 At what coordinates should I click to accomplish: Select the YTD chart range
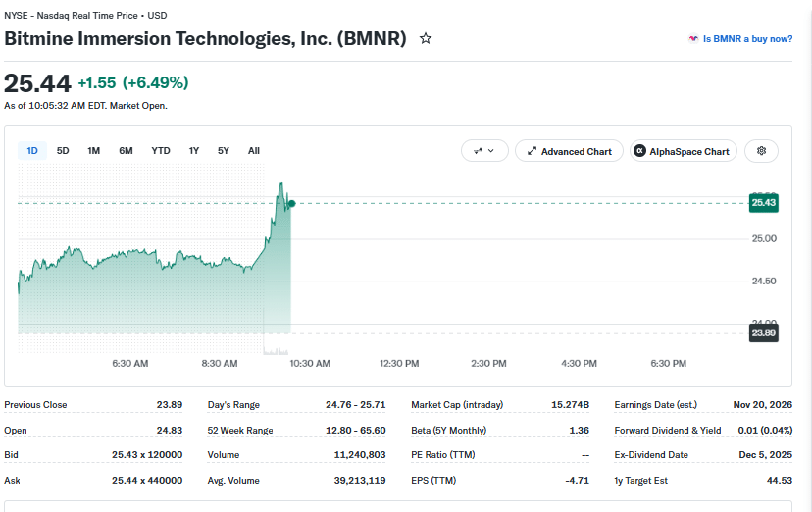click(x=161, y=151)
